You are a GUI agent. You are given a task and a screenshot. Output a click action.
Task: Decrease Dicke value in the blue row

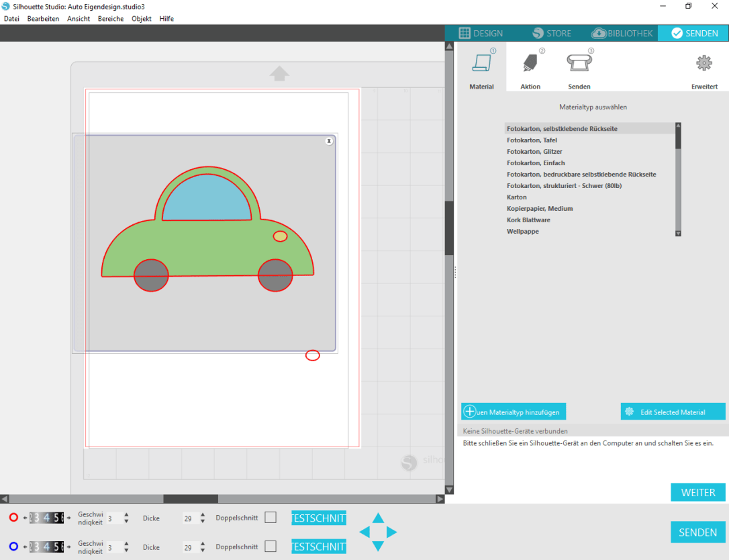click(203, 551)
